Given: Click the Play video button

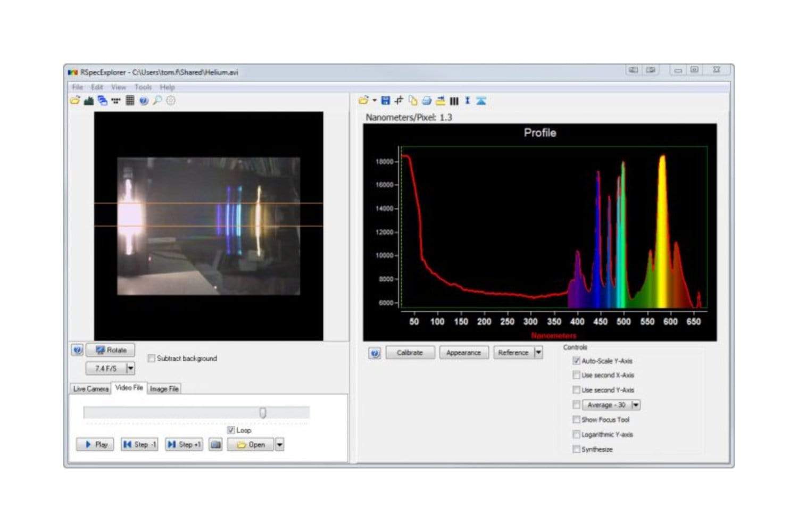Looking at the screenshot, I should (x=95, y=445).
